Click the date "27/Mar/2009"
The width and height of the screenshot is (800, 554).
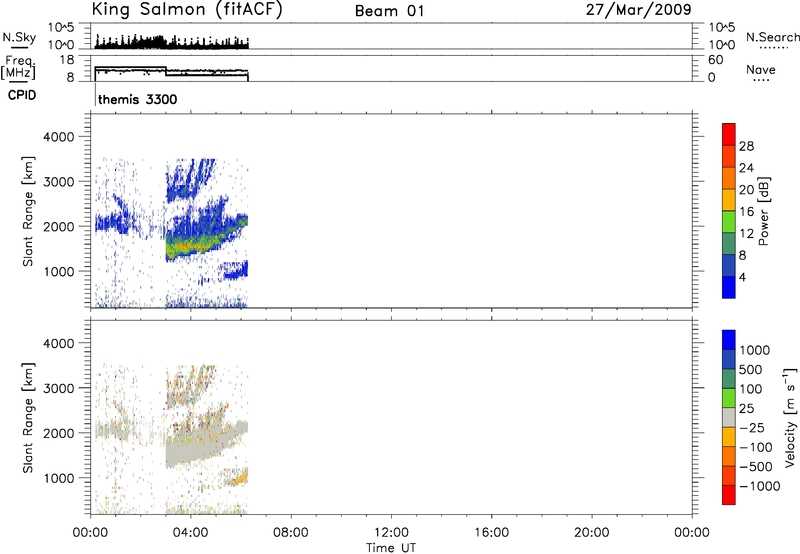[x=638, y=9]
